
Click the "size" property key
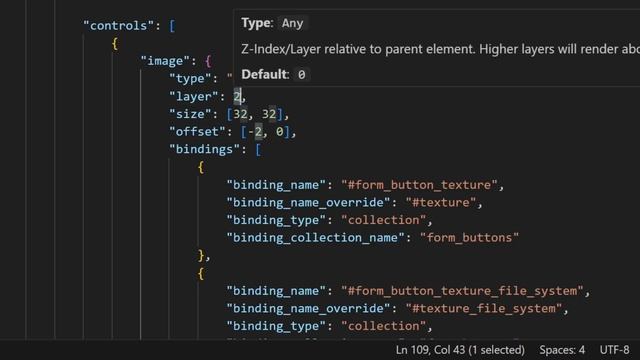click(190, 114)
